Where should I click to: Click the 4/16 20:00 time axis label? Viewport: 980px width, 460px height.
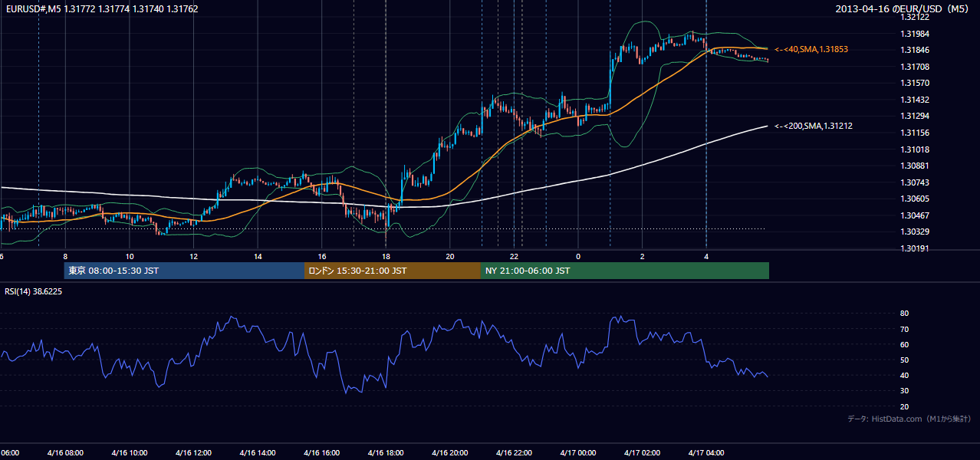(x=450, y=453)
